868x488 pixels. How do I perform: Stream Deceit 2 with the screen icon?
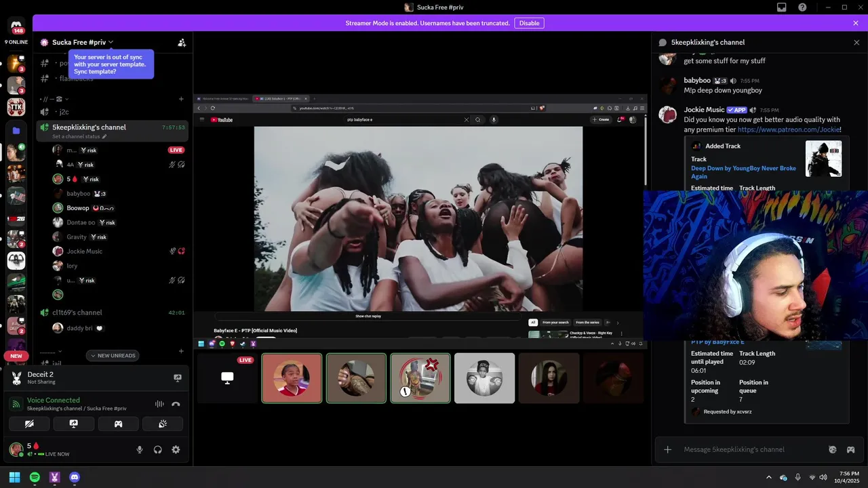178,378
